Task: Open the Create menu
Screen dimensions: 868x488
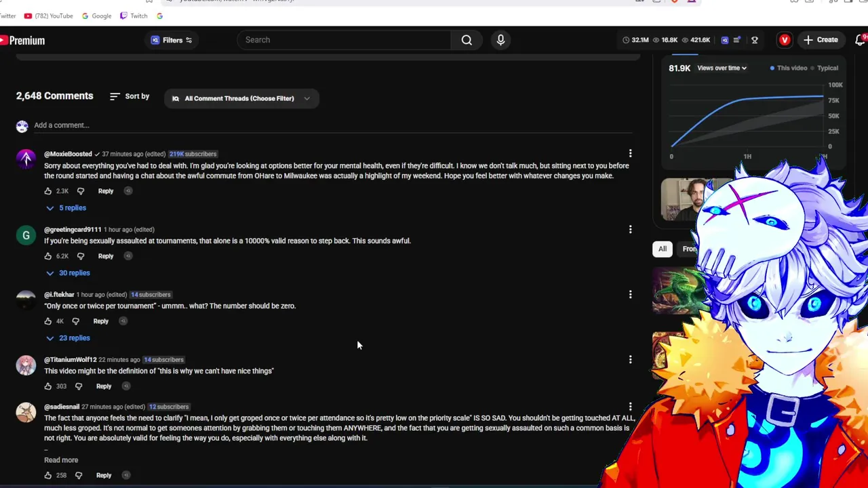Action: click(x=821, y=40)
